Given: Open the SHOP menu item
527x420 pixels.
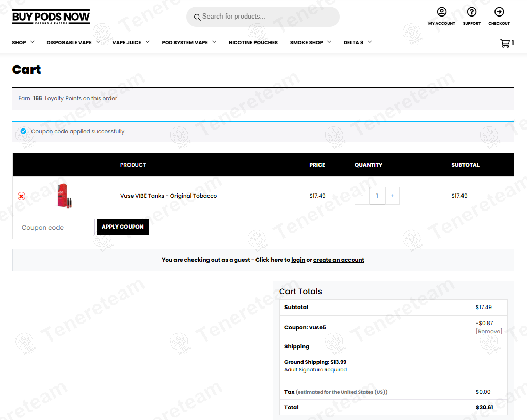Looking at the screenshot, I should [19, 43].
